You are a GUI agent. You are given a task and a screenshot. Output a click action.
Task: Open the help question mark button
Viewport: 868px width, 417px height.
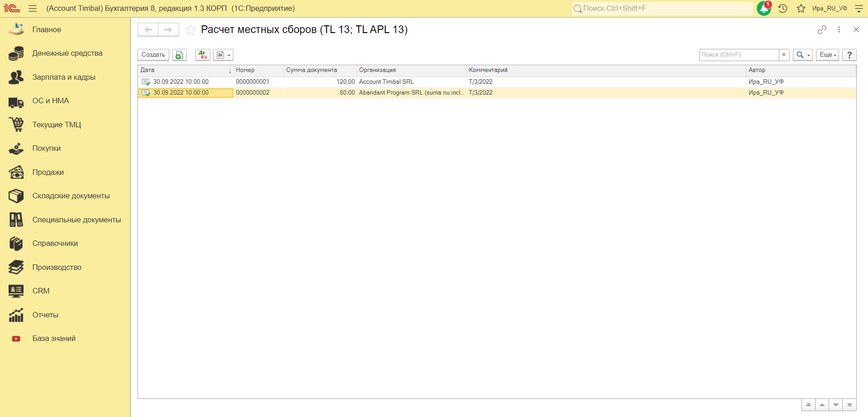click(849, 55)
